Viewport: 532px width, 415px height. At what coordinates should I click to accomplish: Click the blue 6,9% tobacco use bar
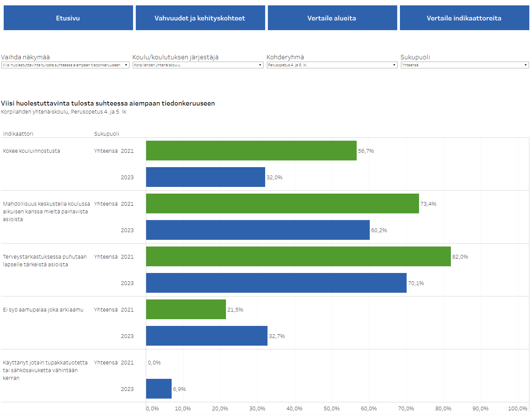pyautogui.click(x=159, y=389)
